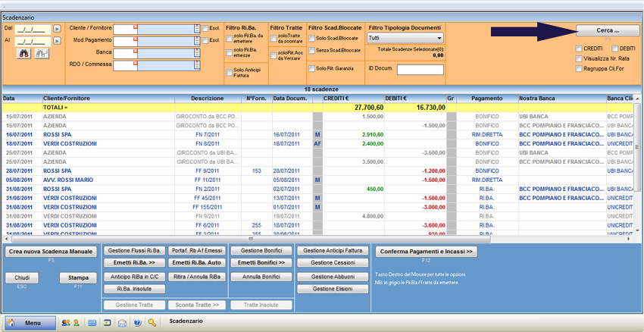
Task: Click the single user icon in bottom bar
Action: [76, 323]
